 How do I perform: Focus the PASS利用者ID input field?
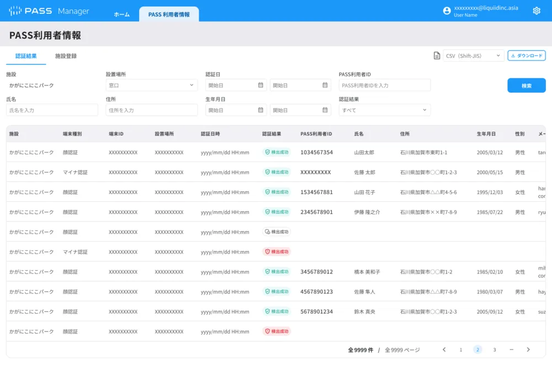(x=384, y=85)
